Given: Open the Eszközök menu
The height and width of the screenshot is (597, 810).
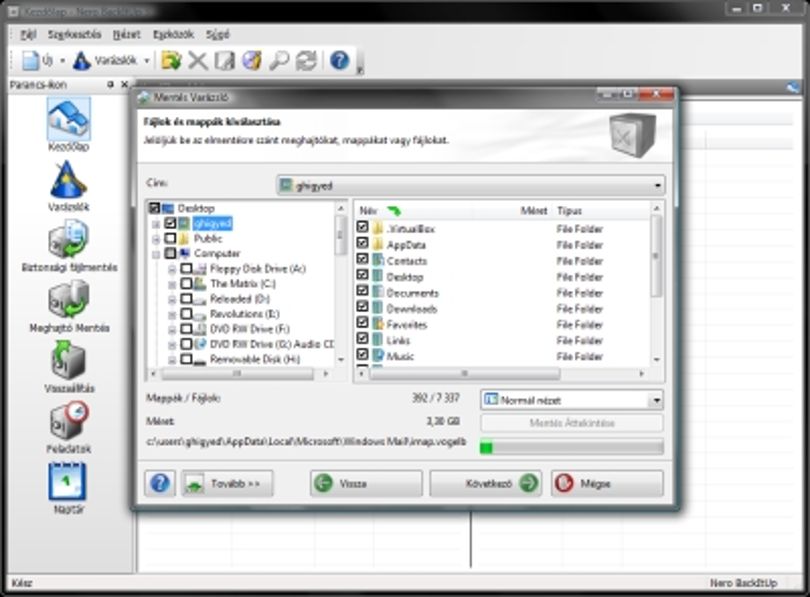Looking at the screenshot, I should (173, 35).
